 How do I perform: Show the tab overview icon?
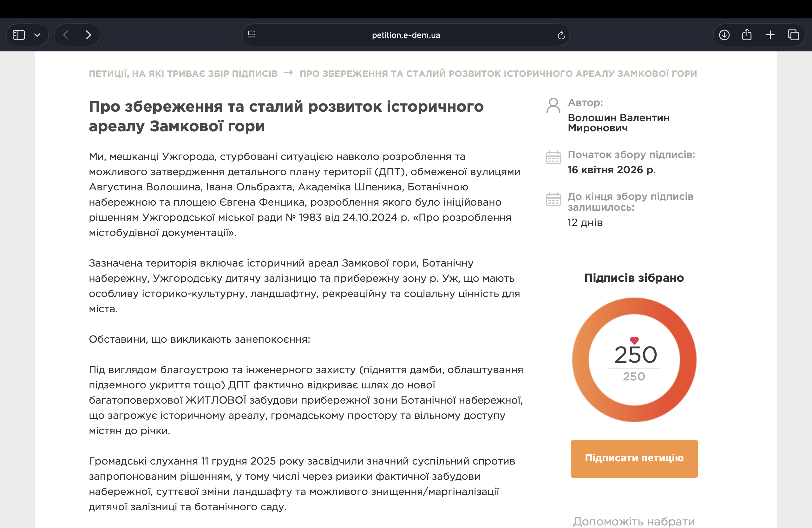click(793, 35)
